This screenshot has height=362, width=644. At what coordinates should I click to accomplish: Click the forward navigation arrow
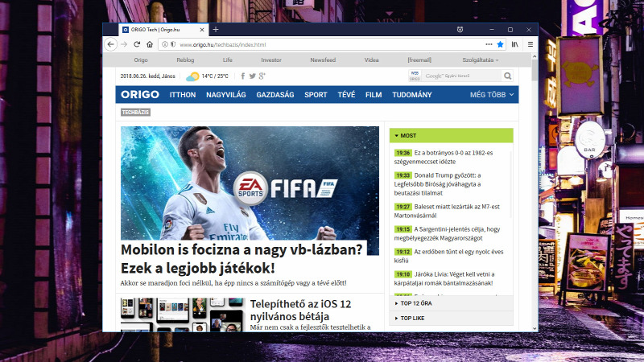click(124, 44)
